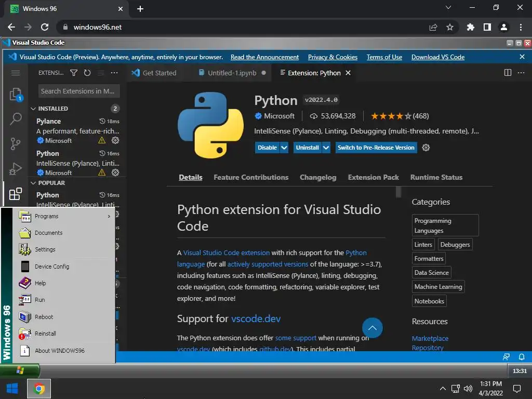The width and height of the screenshot is (532, 399).
Task: Refresh the extensions list
Action: pos(87,73)
